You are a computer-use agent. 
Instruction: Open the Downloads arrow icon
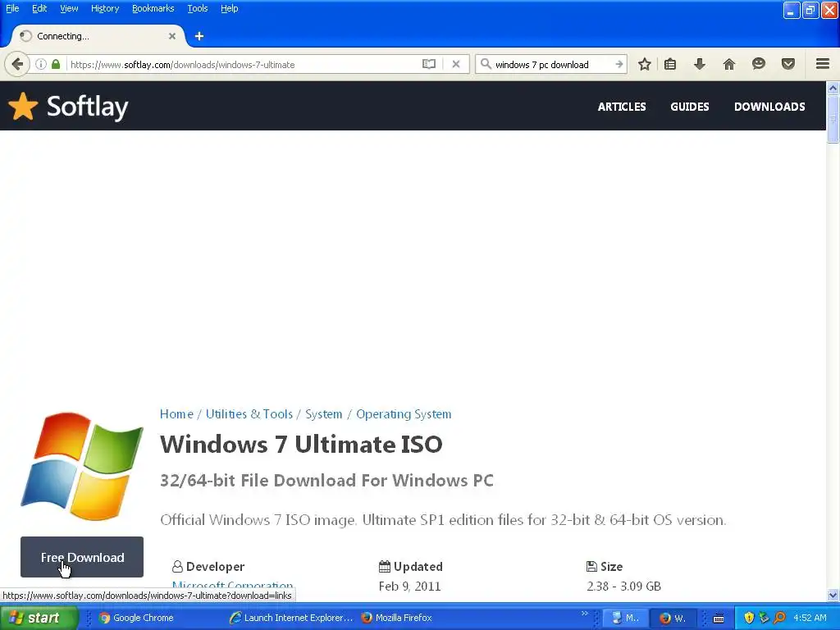coord(700,64)
